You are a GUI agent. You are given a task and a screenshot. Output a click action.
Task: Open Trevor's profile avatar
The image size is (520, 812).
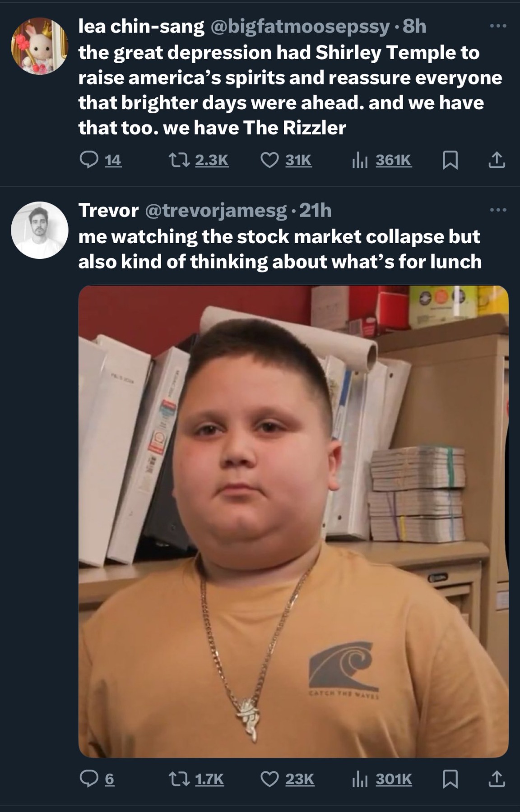[x=40, y=230]
